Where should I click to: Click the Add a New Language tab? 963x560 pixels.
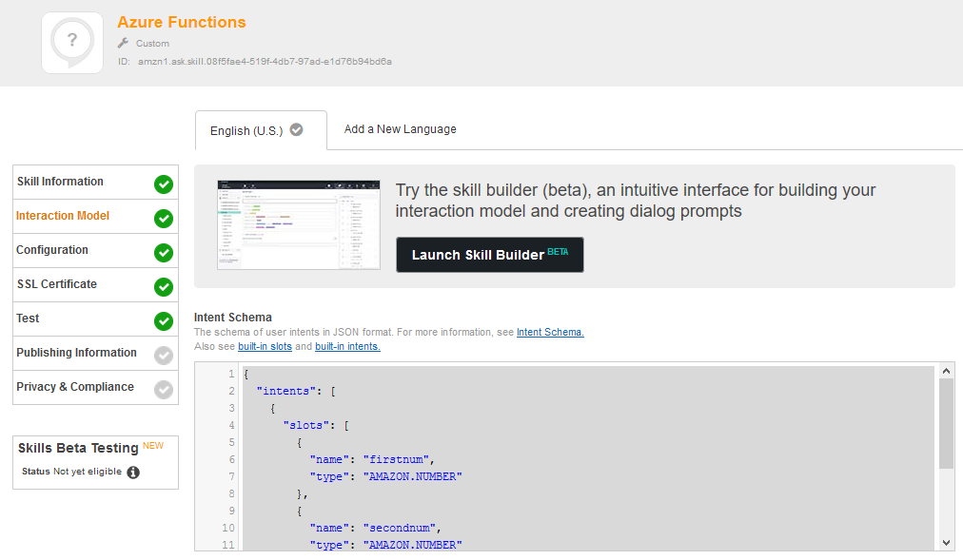[x=401, y=129]
